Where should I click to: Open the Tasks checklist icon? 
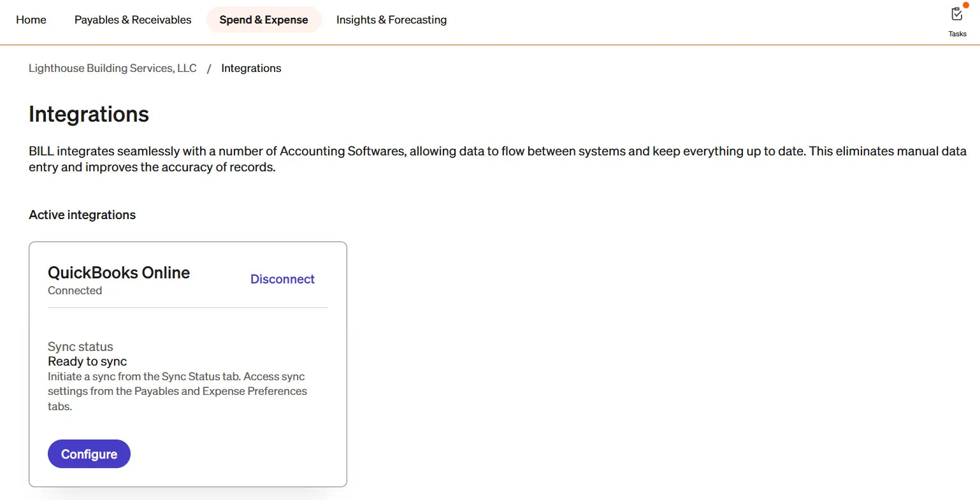pos(956,15)
